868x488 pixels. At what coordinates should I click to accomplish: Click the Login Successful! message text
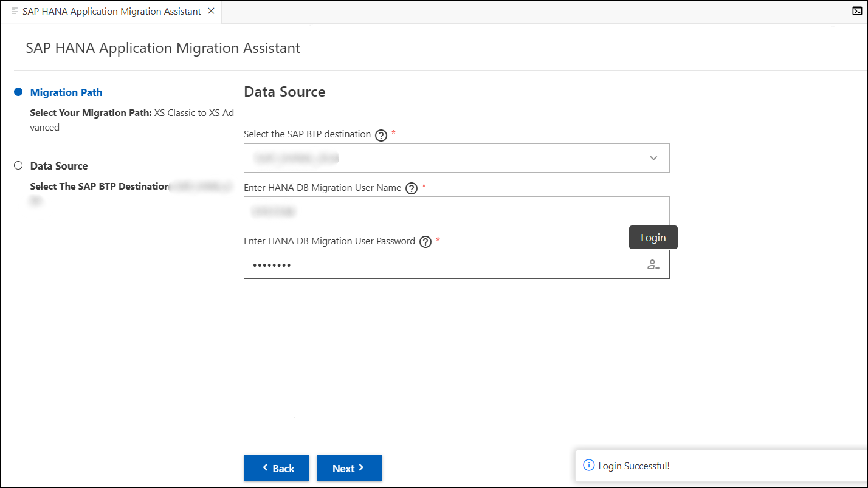click(x=634, y=466)
